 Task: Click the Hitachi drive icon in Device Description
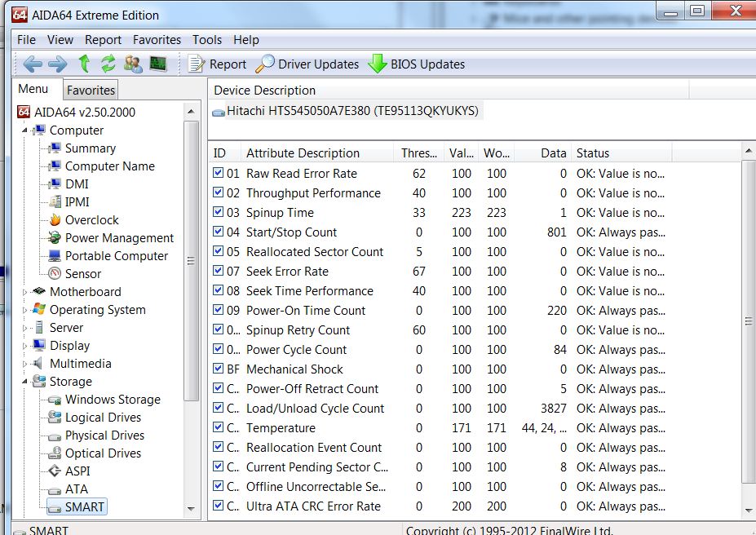[x=219, y=113]
